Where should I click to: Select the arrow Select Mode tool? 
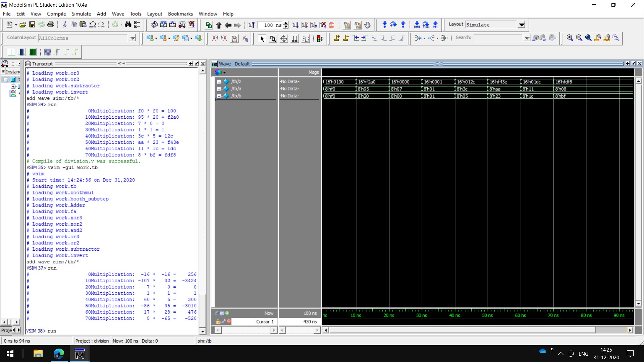click(x=262, y=39)
